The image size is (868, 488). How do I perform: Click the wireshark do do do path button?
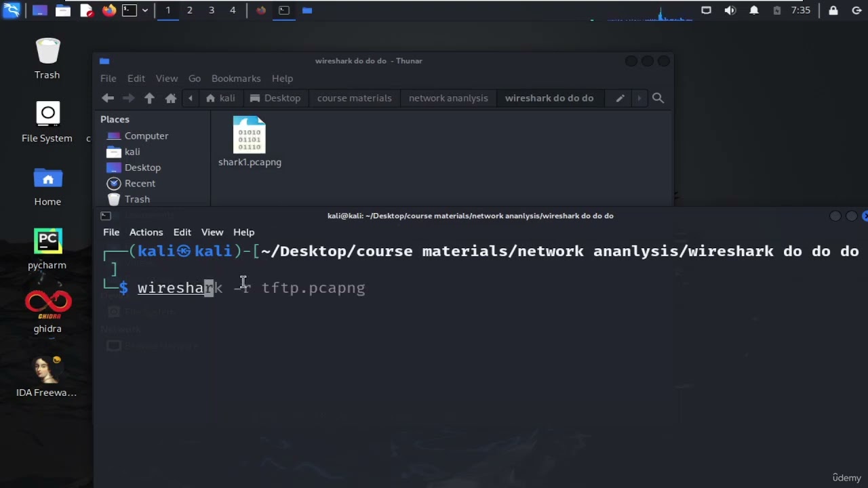point(549,98)
